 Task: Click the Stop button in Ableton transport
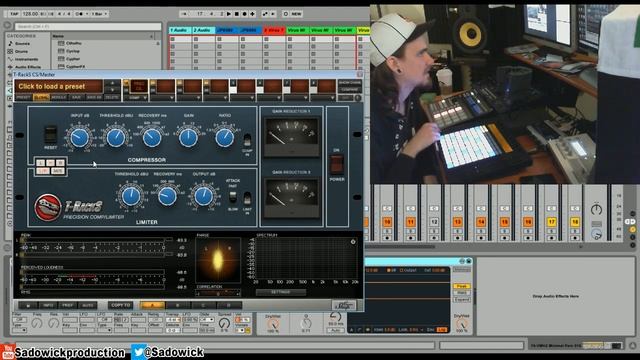pos(236,14)
